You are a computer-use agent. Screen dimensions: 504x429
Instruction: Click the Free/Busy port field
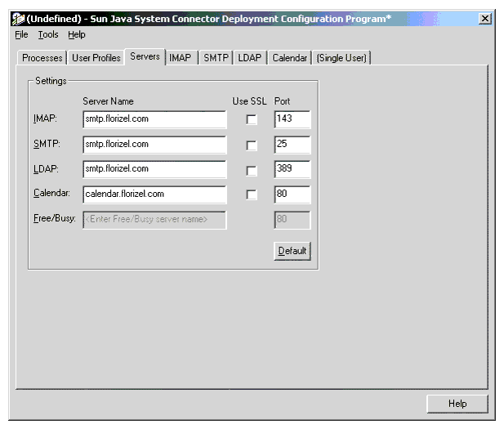tap(292, 220)
